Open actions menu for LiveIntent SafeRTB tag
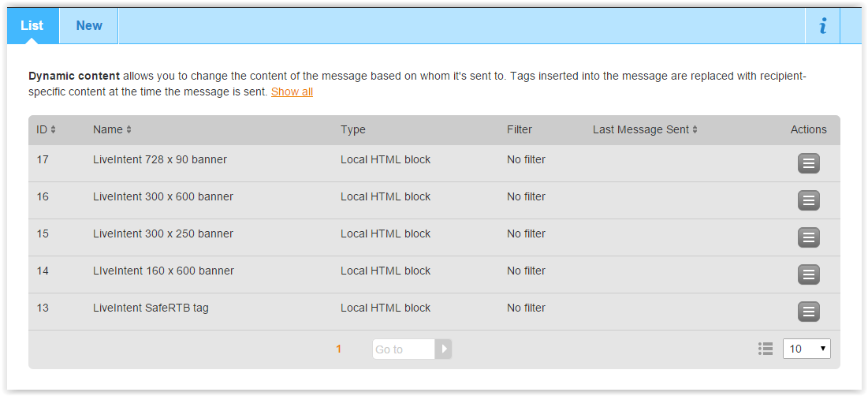 (x=808, y=312)
